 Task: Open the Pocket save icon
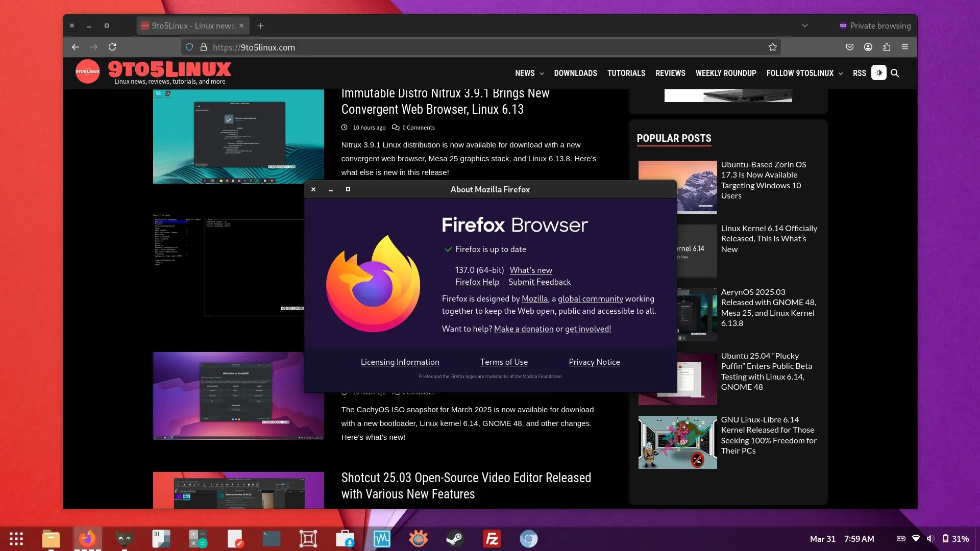849,47
